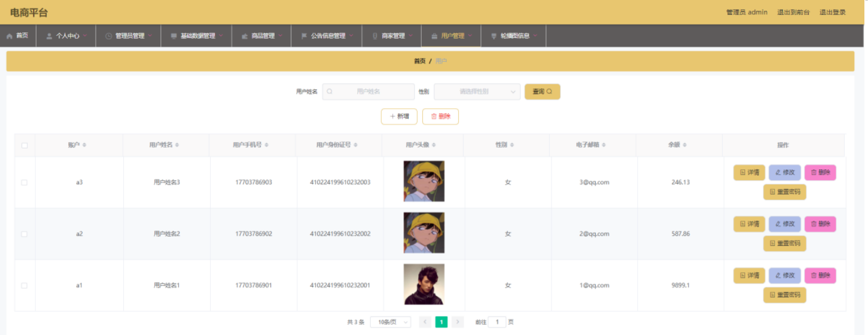Click search magnifier icon in 用户姓名 field
The image size is (868, 335).
pyautogui.click(x=330, y=92)
